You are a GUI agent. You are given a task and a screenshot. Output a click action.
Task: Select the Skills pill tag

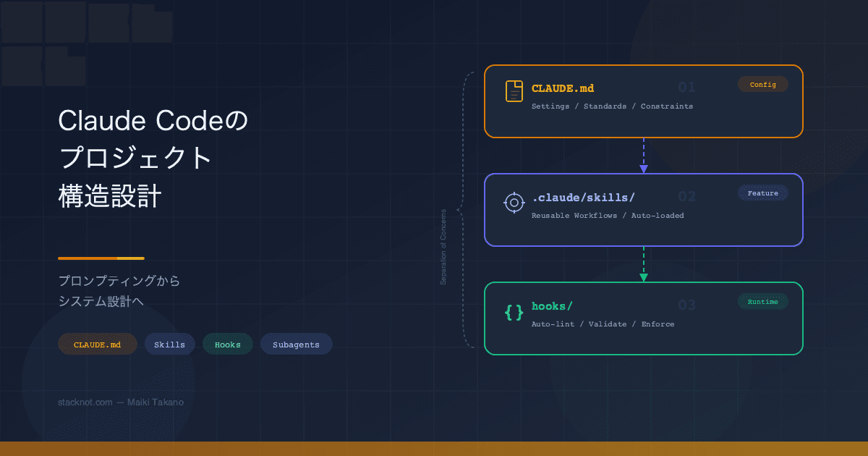(169, 344)
